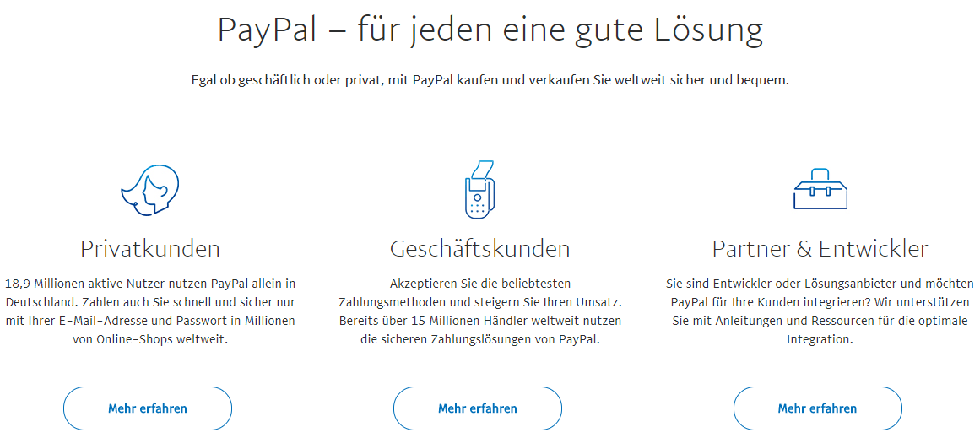Screen dimensions: 980x438
Task: Click the line 'Akzeptieren Sie die beliebtesten'
Action: 479,284
